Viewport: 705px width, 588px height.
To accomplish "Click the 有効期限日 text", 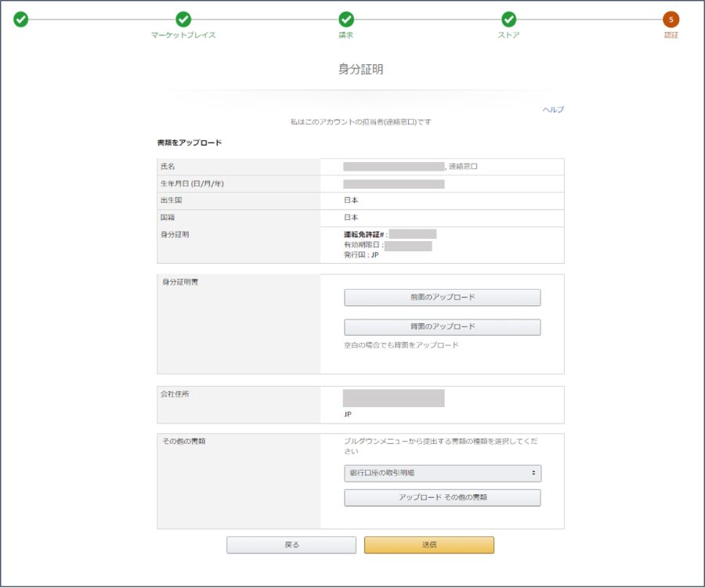I will [x=362, y=245].
